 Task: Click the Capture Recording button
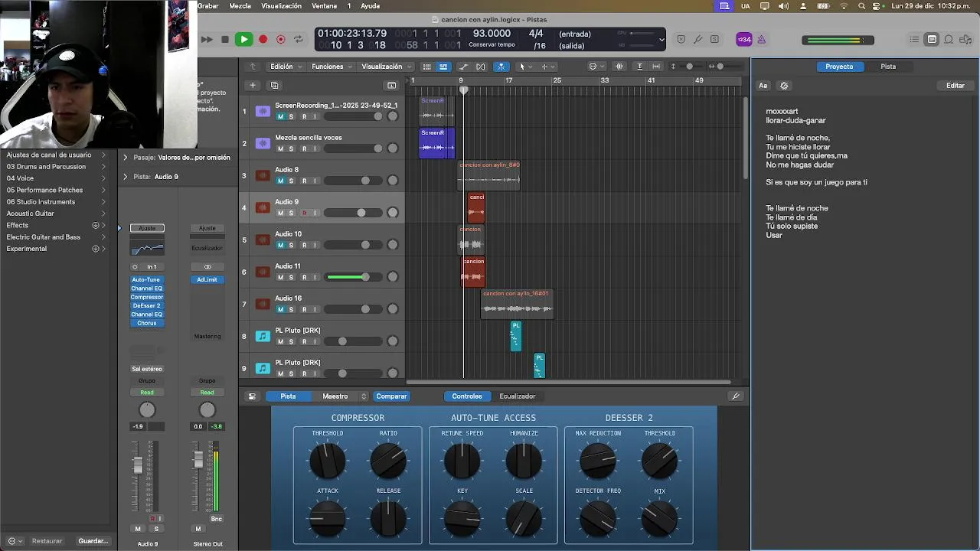[x=281, y=39]
